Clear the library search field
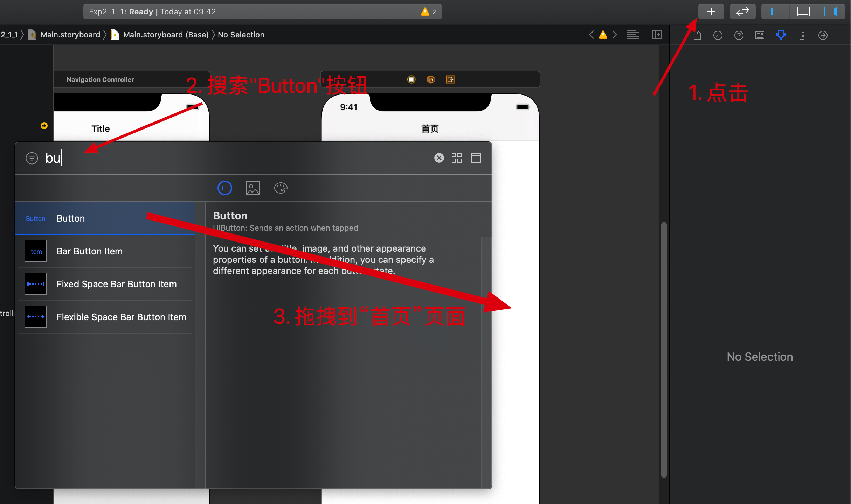Viewport: 851px width, 504px height. coord(438,158)
